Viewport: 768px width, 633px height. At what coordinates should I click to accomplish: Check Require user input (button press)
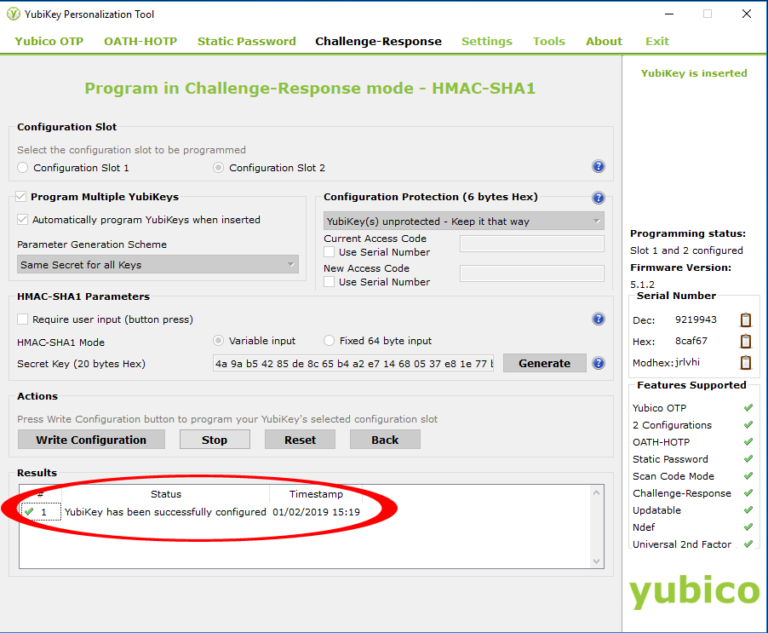click(23, 319)
